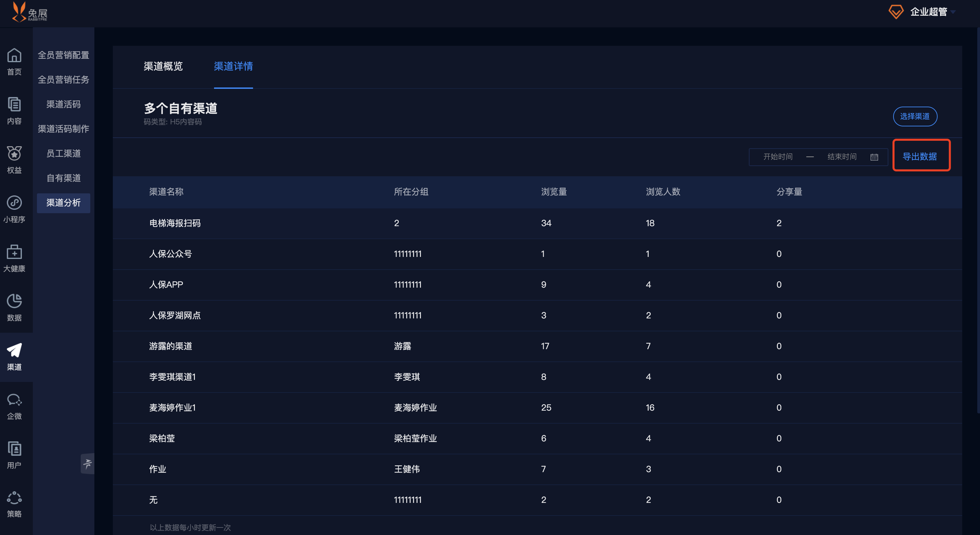
Task: Select the 梁柏莹 channel name
Action: pyautogui.click(x=162, y=438)
